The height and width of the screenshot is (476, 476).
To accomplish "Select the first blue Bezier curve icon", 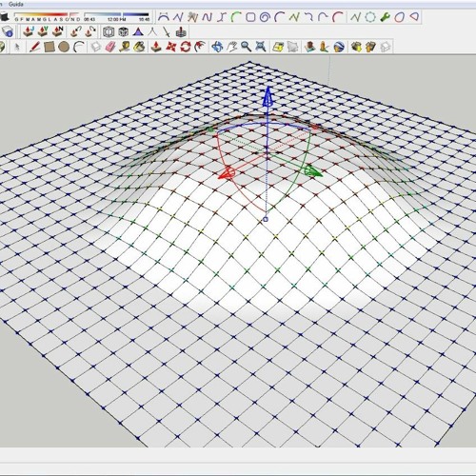I will point(164,17).
